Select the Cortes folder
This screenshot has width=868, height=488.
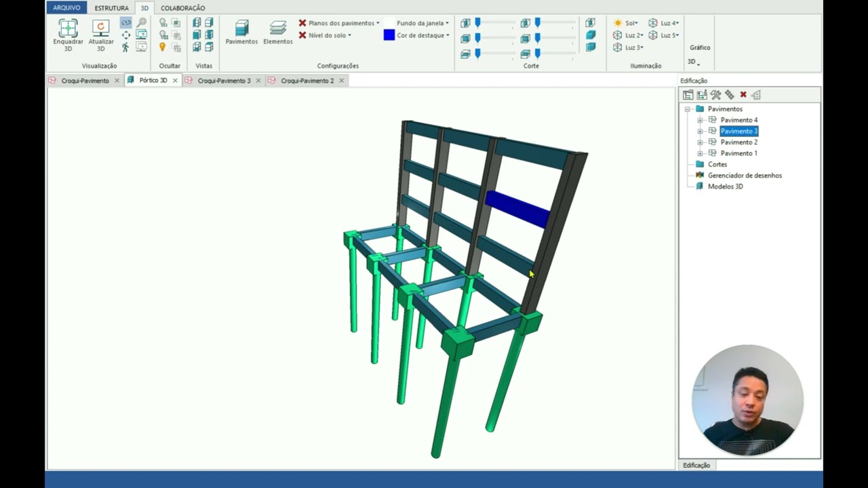(717, 164)
